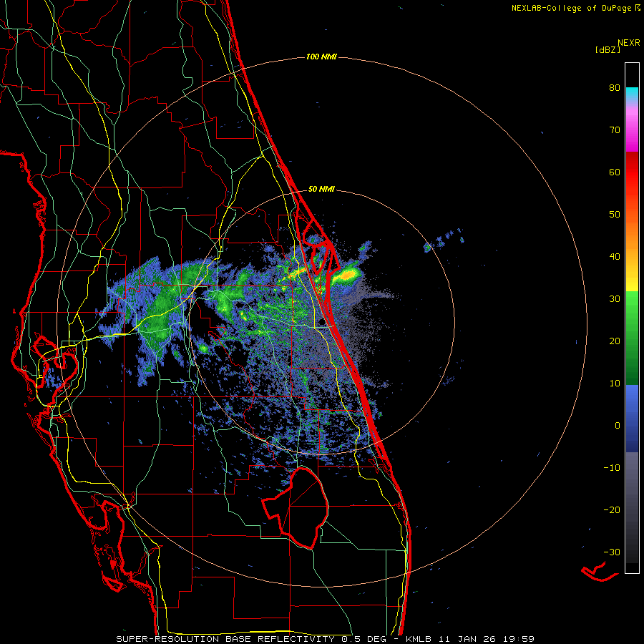
Task: Click the 0 value on the dBZ scale
Action: click(x=618, y=426)
